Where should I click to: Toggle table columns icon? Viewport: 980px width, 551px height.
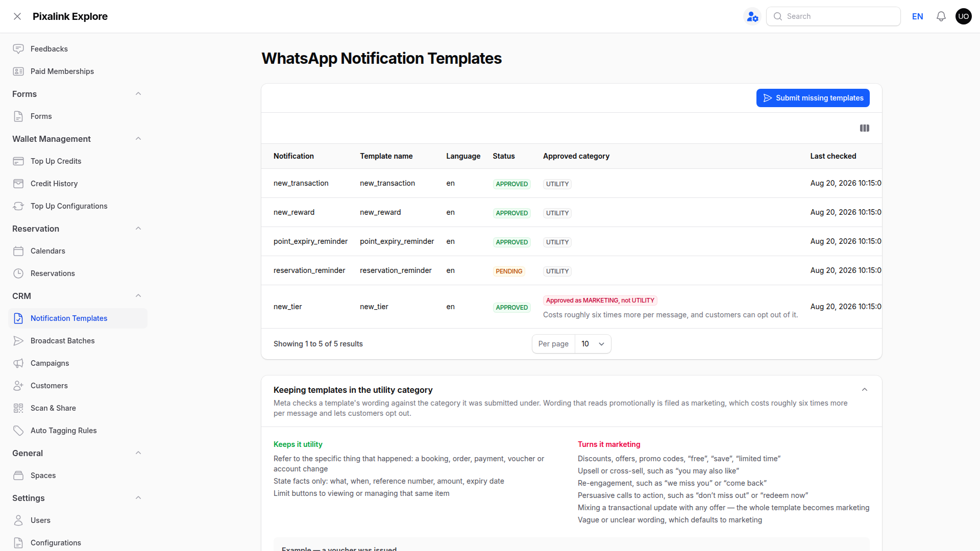865,128
